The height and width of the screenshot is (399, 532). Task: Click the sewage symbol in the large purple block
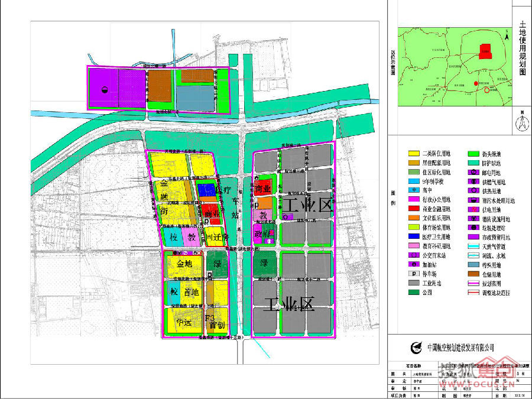tap(104, 90)
